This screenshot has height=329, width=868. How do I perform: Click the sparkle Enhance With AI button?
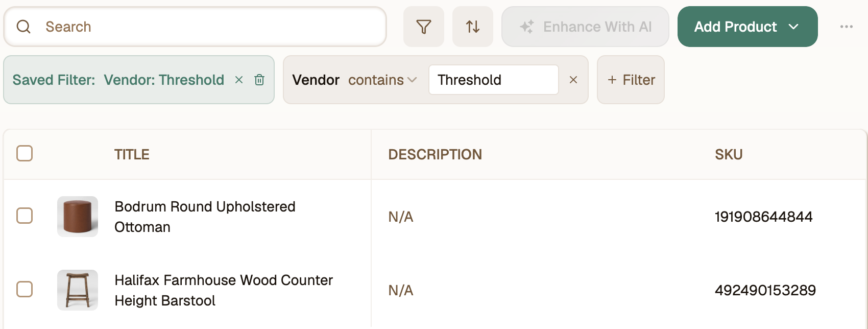585,27
